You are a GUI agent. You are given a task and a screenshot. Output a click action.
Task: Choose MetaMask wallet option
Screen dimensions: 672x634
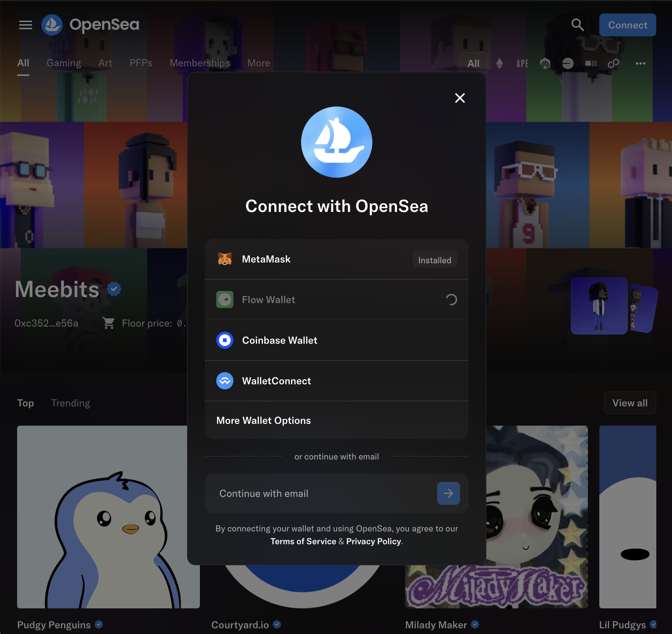337,259
